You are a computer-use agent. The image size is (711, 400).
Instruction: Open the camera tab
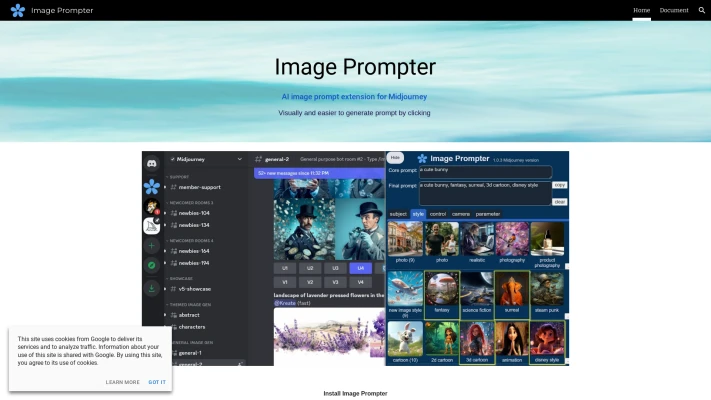click(x=461, y=214)
